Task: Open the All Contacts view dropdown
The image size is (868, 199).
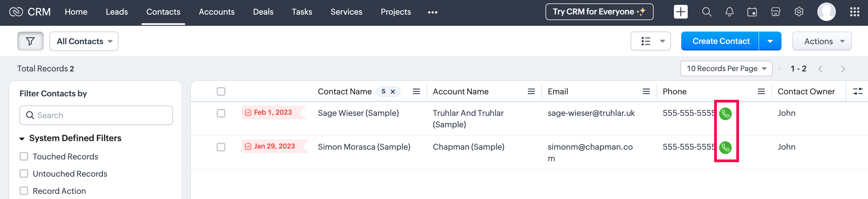Action: click(x=84, y=41)
